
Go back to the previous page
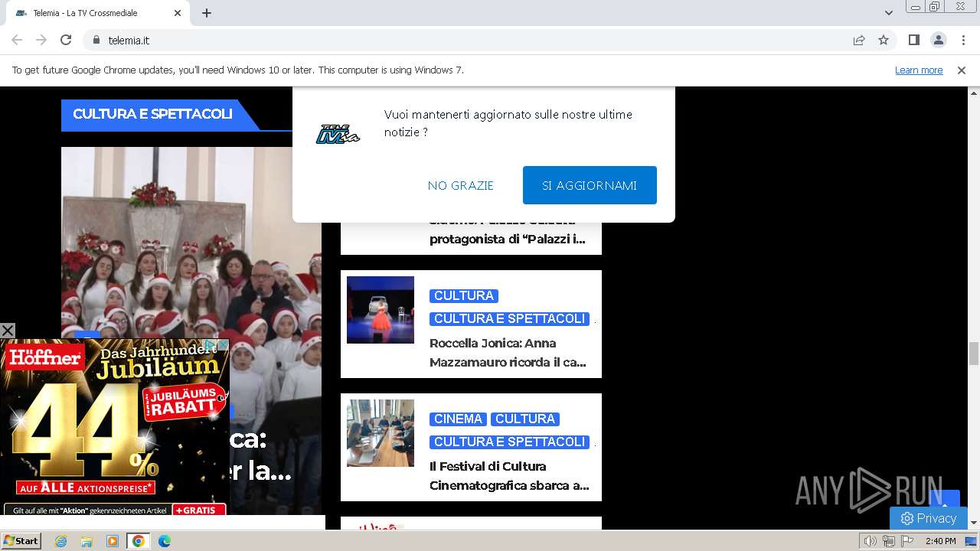[x=17, y=40]
